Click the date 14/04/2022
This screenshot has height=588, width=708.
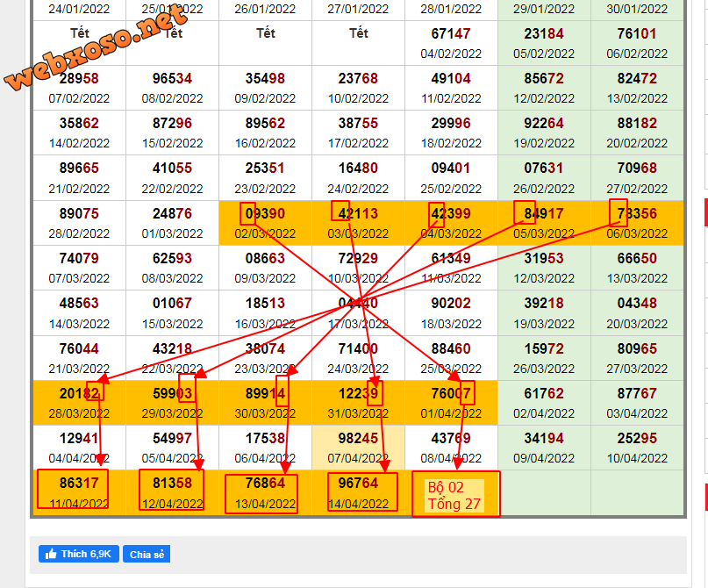click(358, 504)
